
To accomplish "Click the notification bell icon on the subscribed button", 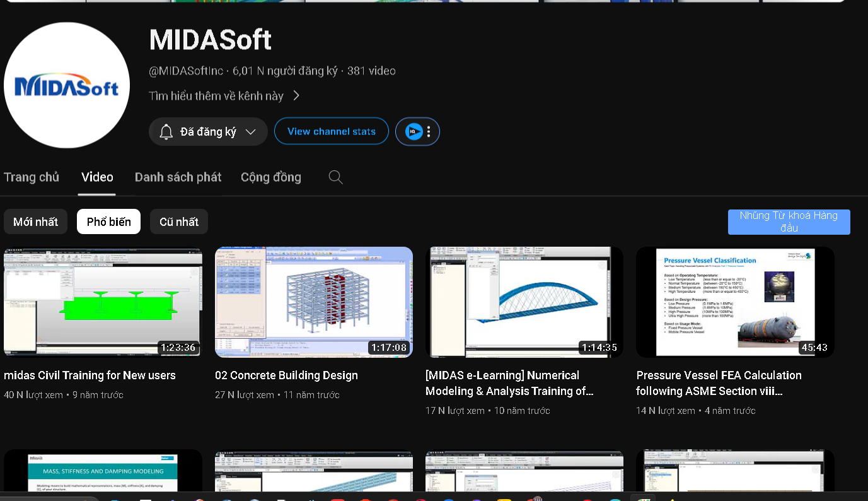I will click(x=166, y=132).
